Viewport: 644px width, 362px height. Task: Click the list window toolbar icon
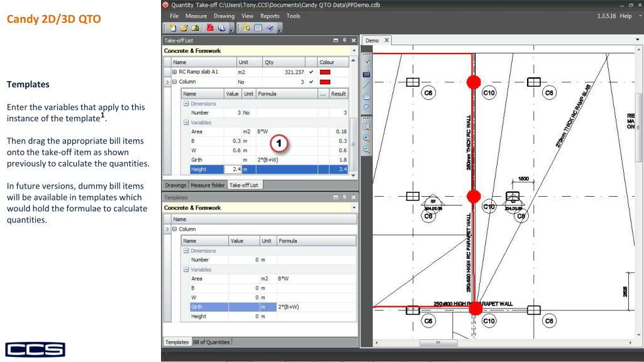tap(258, 28)
